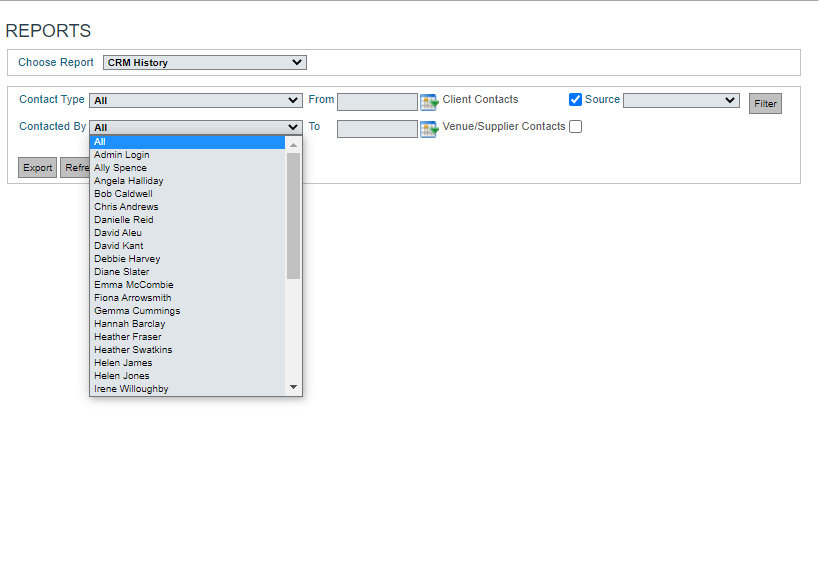Choose Ally Spence in the list

pos(187,168)
